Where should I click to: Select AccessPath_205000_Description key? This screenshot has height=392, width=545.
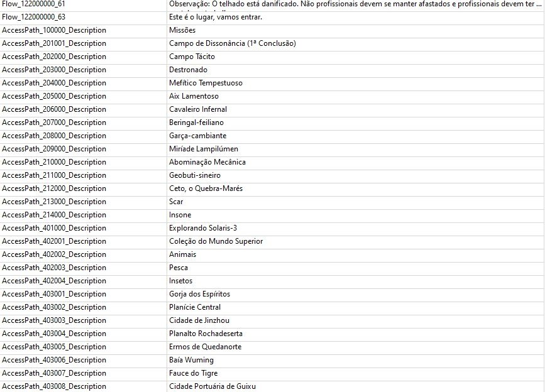[x=83, y=97]
